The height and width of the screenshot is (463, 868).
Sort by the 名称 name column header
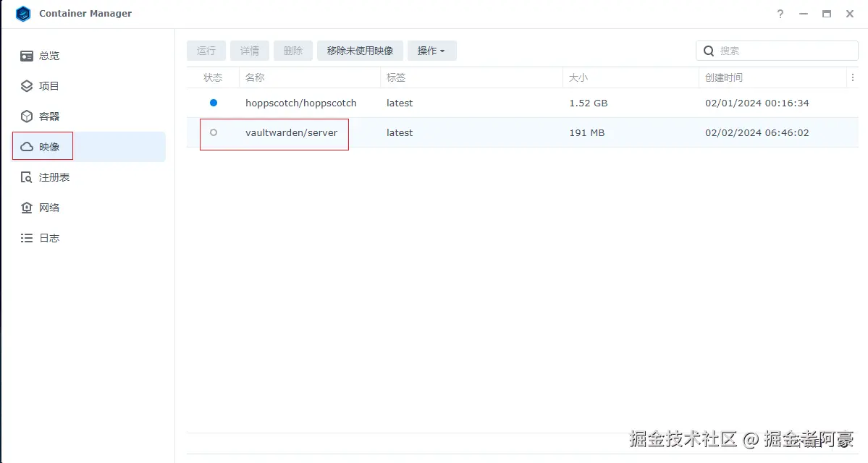click(x=309, y=78)
